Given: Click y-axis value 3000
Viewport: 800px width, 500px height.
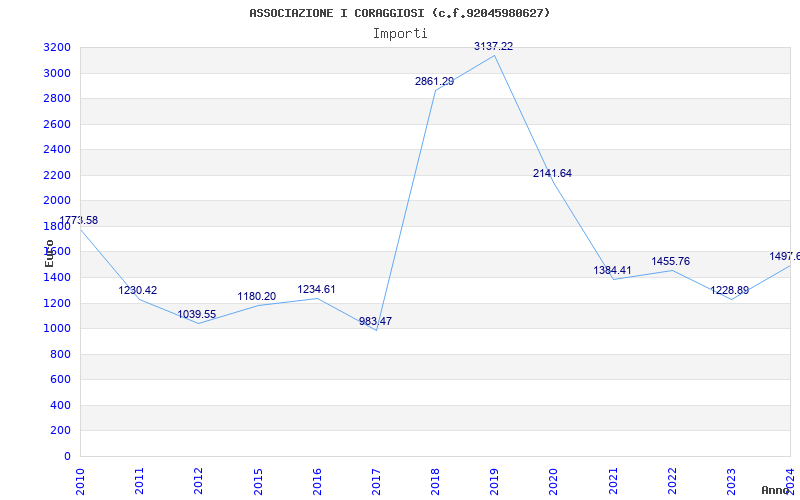Looking at the screenshot, I should pyautogui.click(x=57, y=73).
